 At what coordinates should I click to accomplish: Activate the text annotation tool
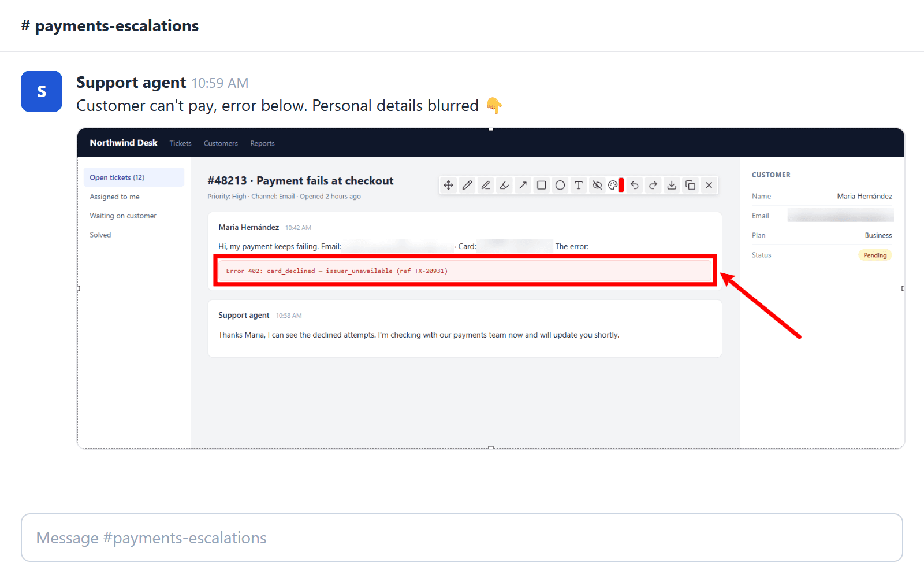(578, 185)
